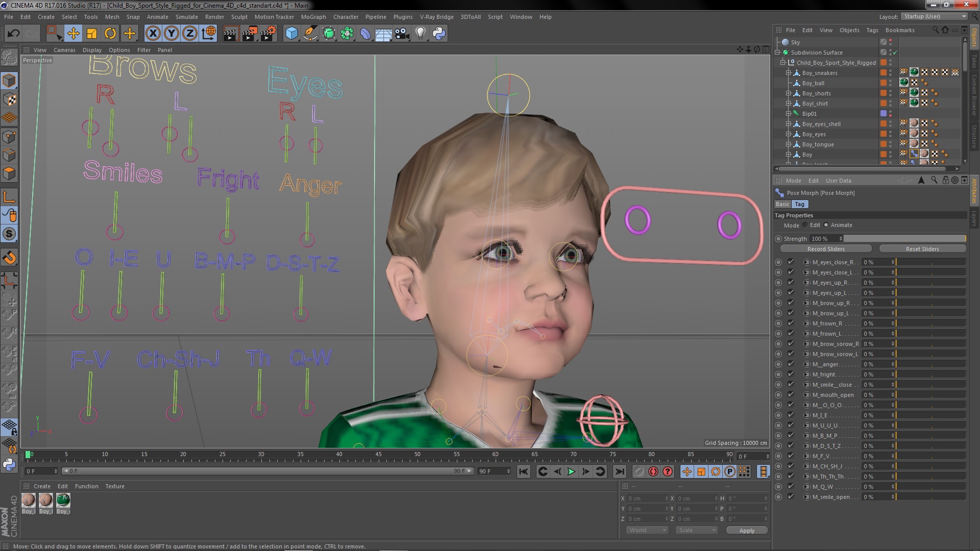The image size is (980, 551).
Task: Click the Undo arrow icon
Action: 13,34
